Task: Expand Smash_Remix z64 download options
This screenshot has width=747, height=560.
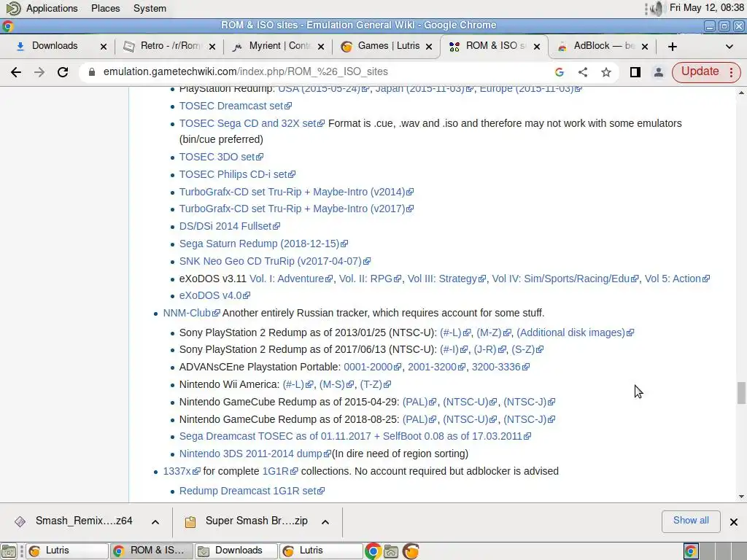Action: [155, 522]
